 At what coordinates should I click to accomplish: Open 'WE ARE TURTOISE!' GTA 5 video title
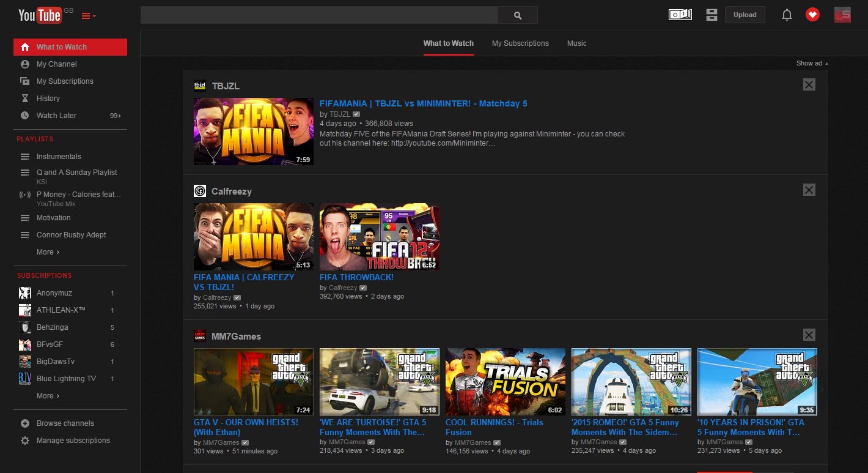point(373,427)
